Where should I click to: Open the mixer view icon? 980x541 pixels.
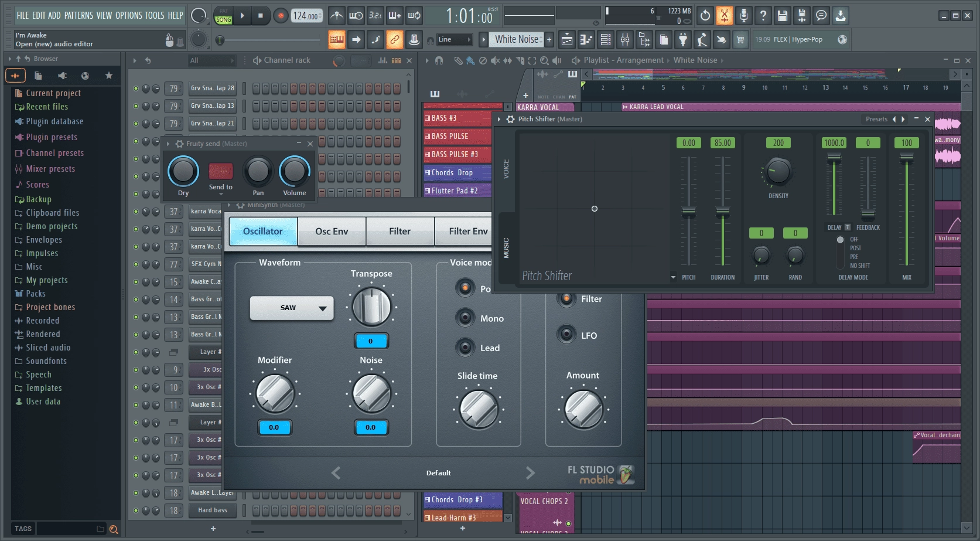pos(625,40)
